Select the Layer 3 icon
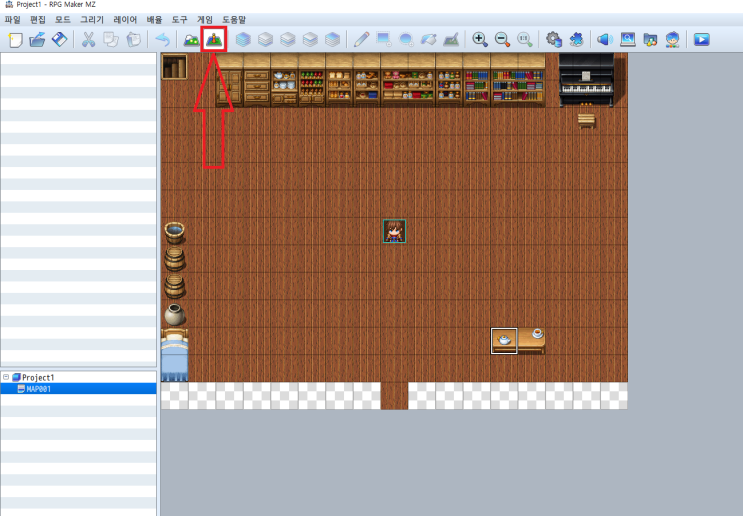 [x=310, y=39]
